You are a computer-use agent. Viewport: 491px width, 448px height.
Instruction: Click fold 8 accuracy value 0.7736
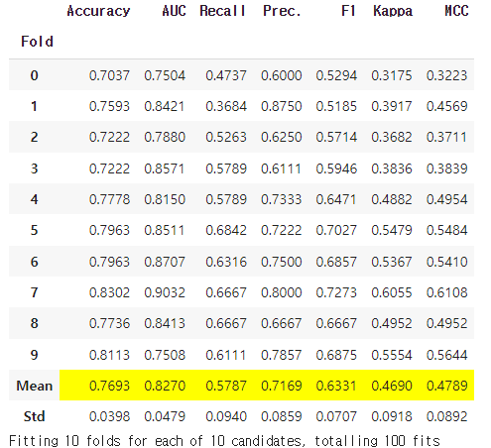pyautogui.click(x=109, y=323)
